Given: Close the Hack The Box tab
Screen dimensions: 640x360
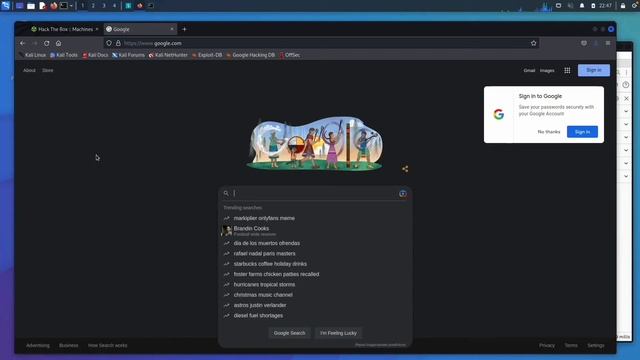Looking at the screenshot, I should pyautogui.click(x=97, y=29).
